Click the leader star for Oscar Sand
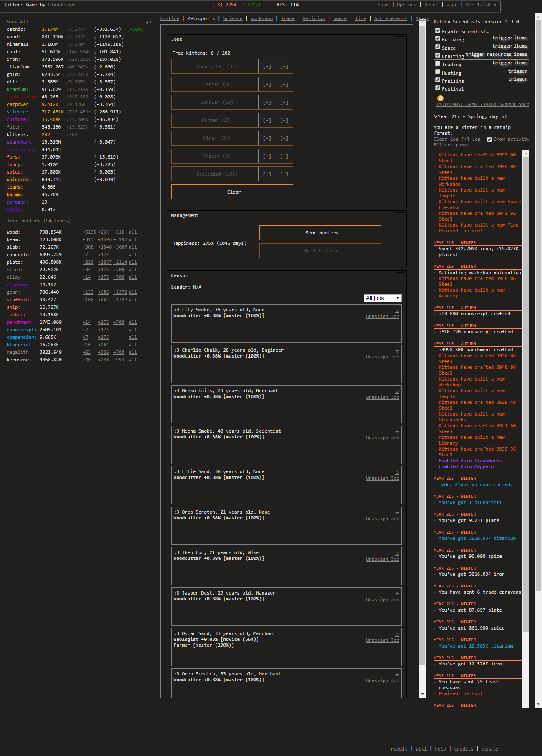The image size is (542, 756). (x=397, y=634)
